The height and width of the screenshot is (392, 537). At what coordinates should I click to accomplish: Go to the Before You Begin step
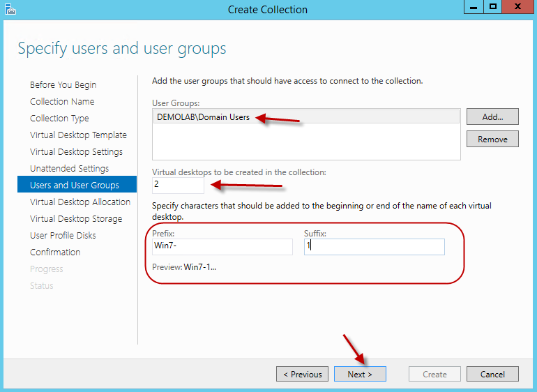coord(63,84)
